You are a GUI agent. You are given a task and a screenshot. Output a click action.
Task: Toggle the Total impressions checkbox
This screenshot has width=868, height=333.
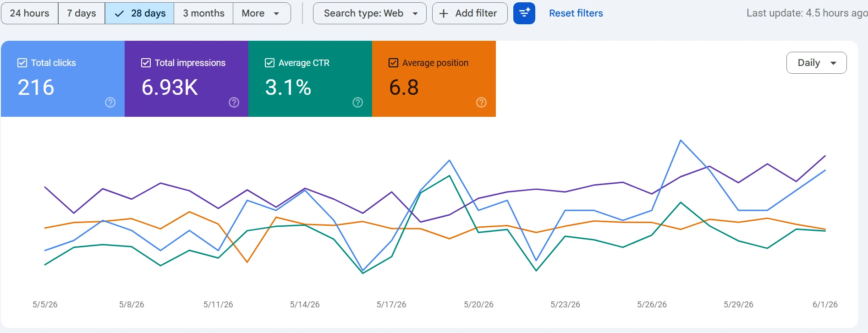146,63
